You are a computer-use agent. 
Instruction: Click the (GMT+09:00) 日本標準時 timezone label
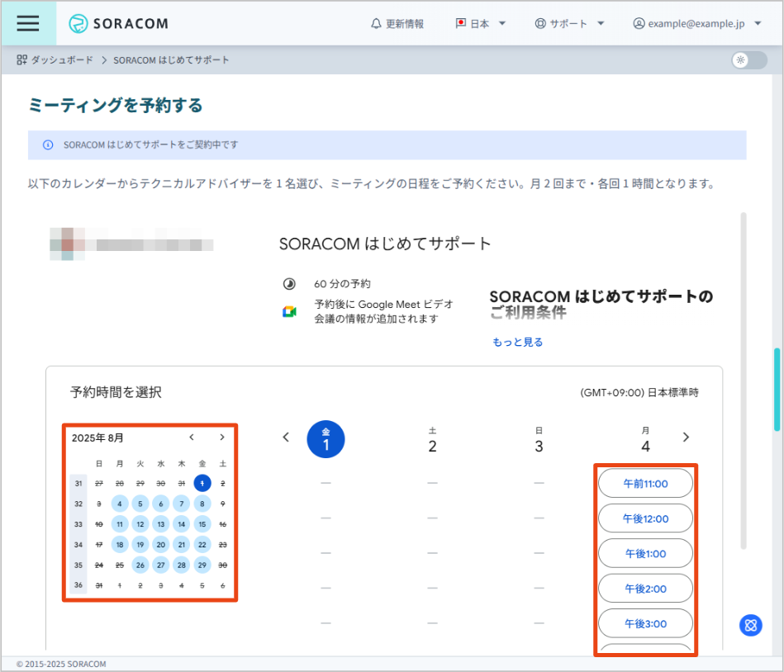pyautogui.click(x=639, y=393)
